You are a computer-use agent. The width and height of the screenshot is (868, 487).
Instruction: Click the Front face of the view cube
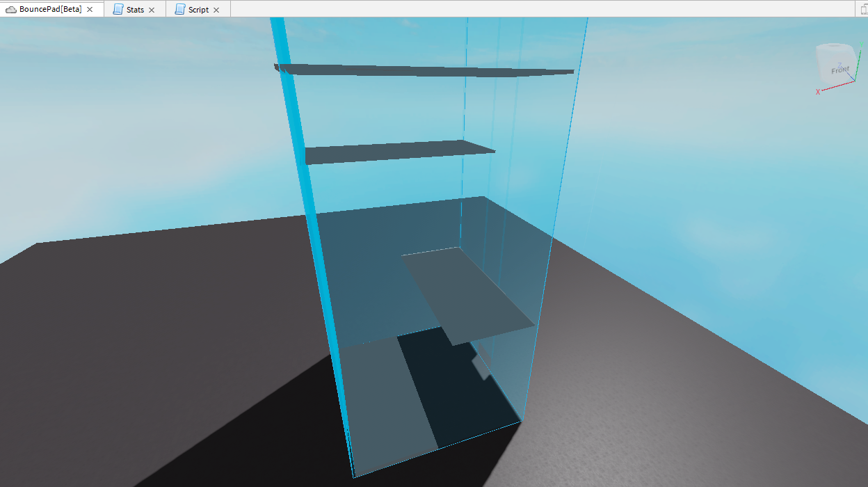(x=839, y=70)
